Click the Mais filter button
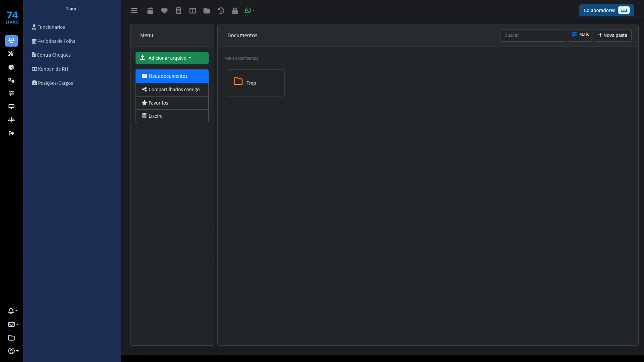644x362 pixels. tap(580, 35)
